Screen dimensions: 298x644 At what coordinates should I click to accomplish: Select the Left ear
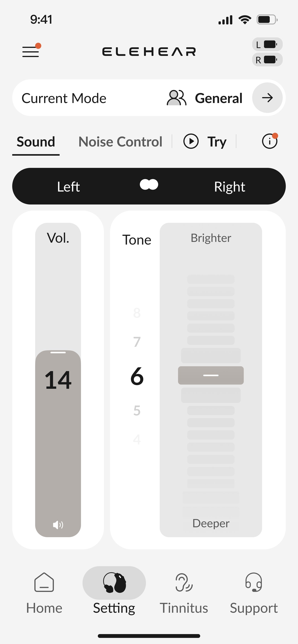[x=68, y=187]
